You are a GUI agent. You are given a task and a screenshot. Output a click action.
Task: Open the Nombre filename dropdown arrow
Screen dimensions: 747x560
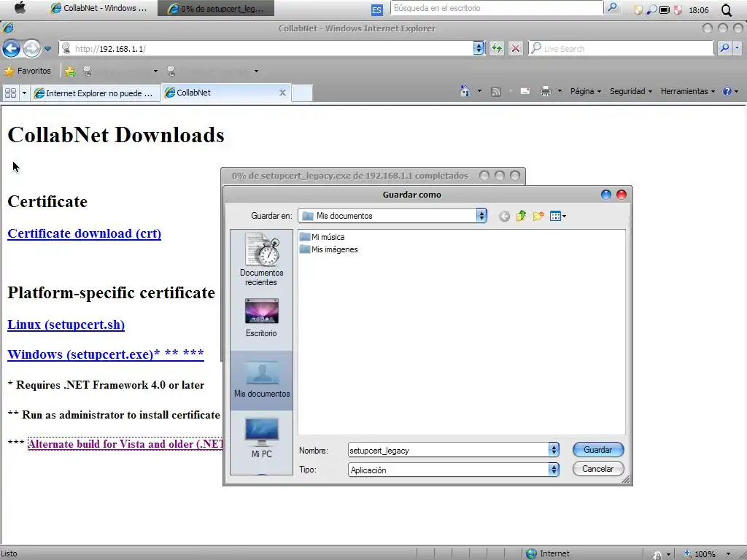(554, 450)
